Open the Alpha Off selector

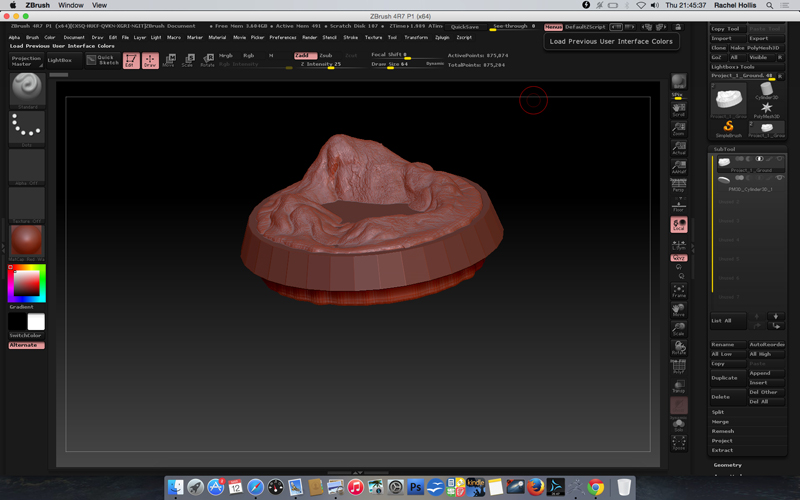(x=27, y=167)
